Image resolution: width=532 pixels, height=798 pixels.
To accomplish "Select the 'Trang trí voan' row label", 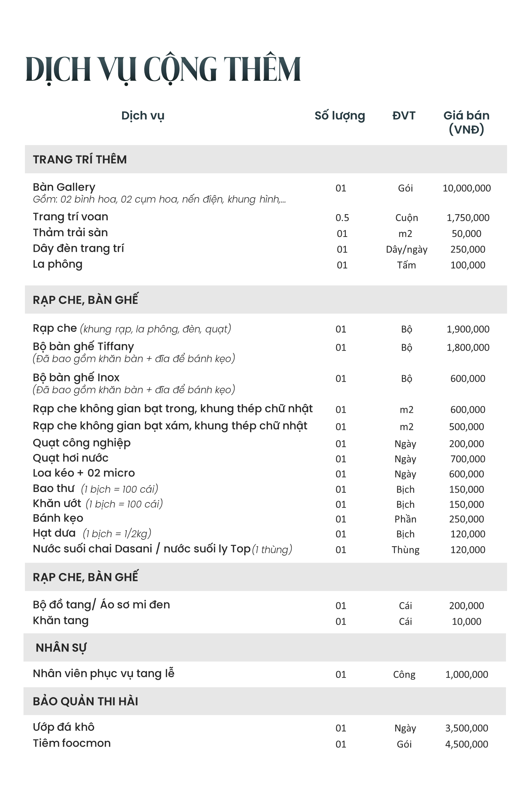I will point(70,217).
